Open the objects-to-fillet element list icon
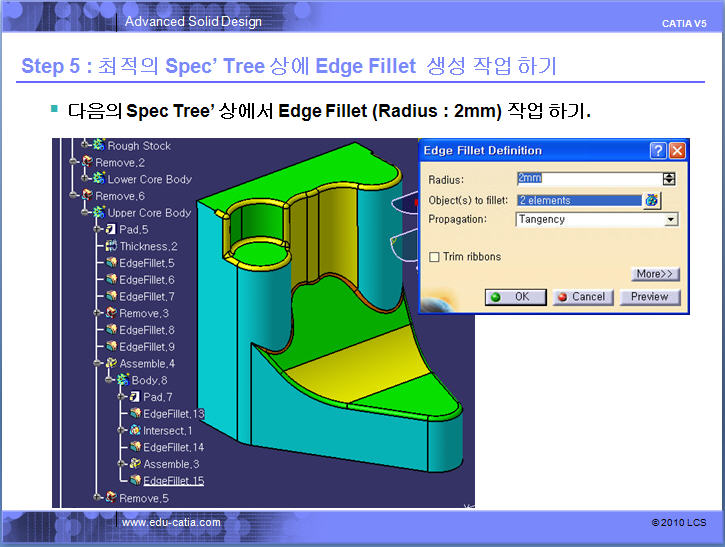Viewport: 725px width, 547px height. tap(652, 200)
